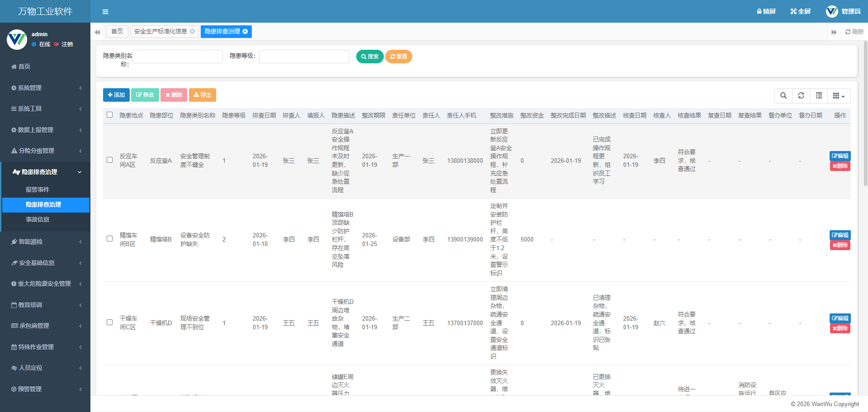Collapse the 隐患排查治理 sidebar section
The image size is (868, 412).
click(45, 172)
